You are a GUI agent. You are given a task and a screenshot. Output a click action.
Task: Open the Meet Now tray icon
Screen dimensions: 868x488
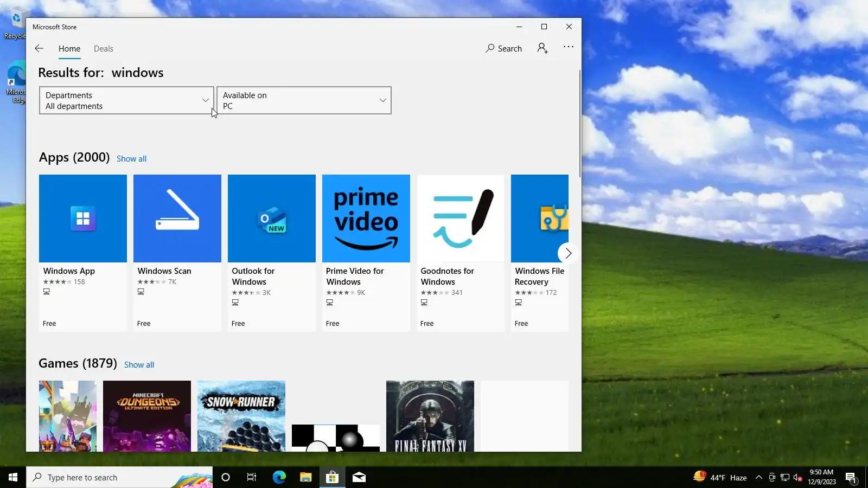772,478
